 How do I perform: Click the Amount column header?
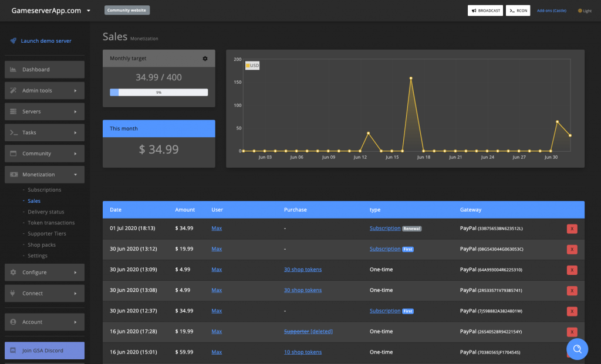coord(185,210)
